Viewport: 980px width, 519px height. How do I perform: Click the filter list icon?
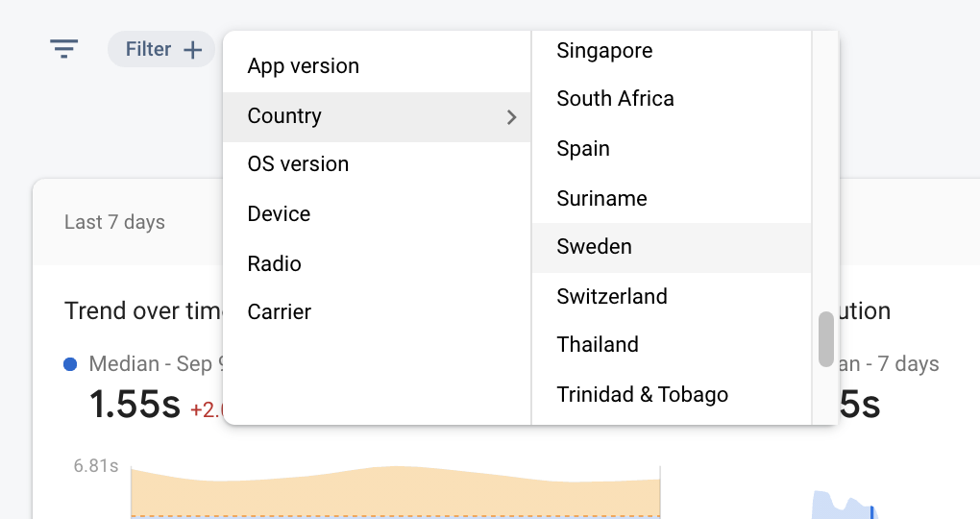[63, 49]
